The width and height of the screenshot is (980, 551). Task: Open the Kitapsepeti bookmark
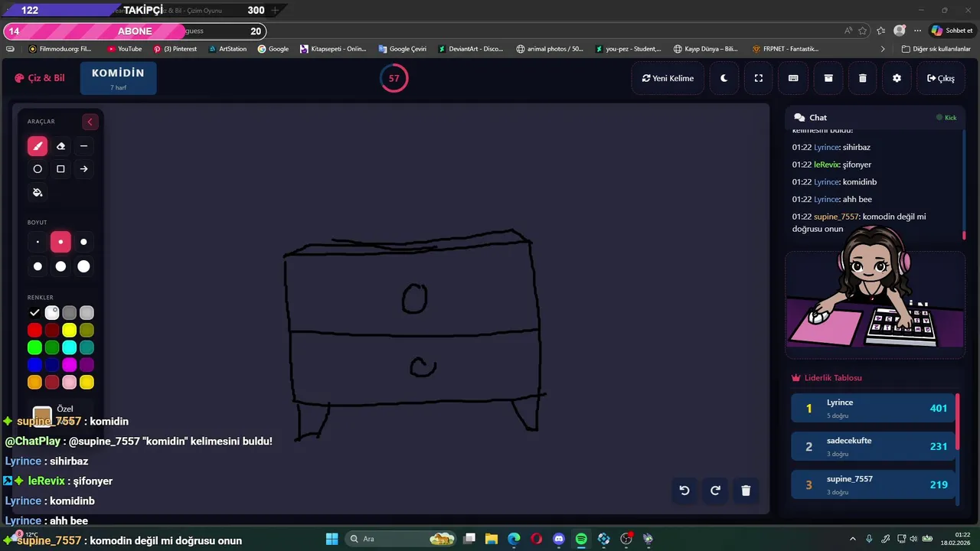(x=333, y=49)
